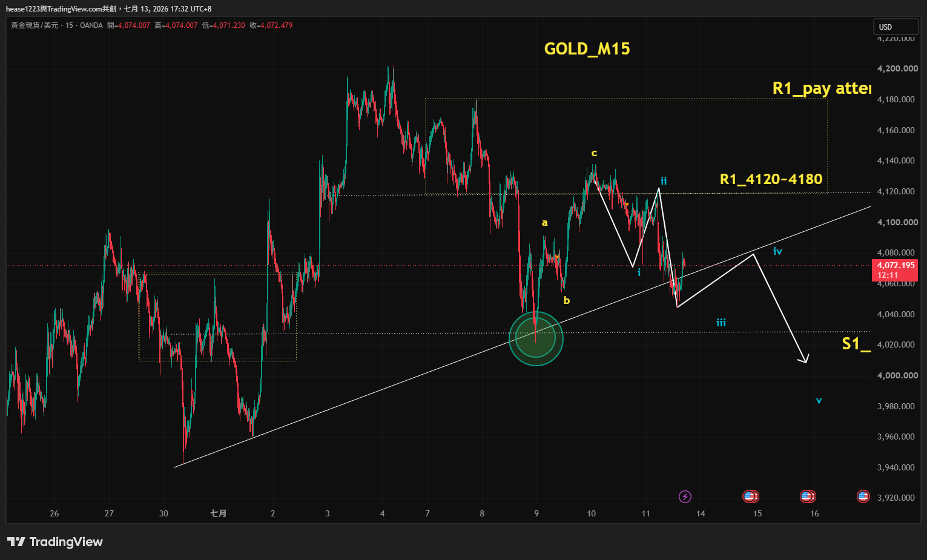The image size is (927, 560).
Task: Click the 4,120.000 price axis label
Action: click(896, 191)
